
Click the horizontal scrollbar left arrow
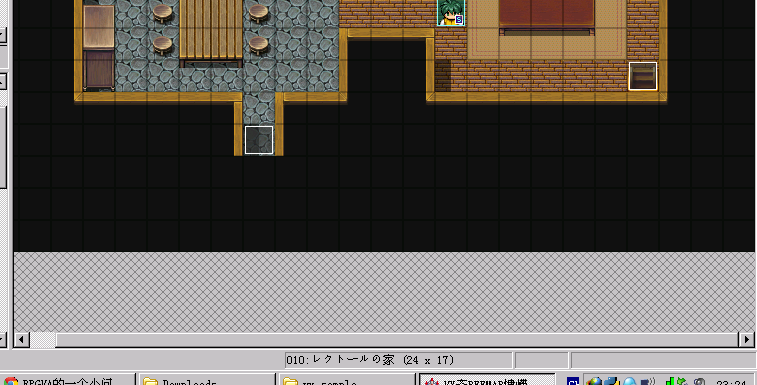coord(21,340)
